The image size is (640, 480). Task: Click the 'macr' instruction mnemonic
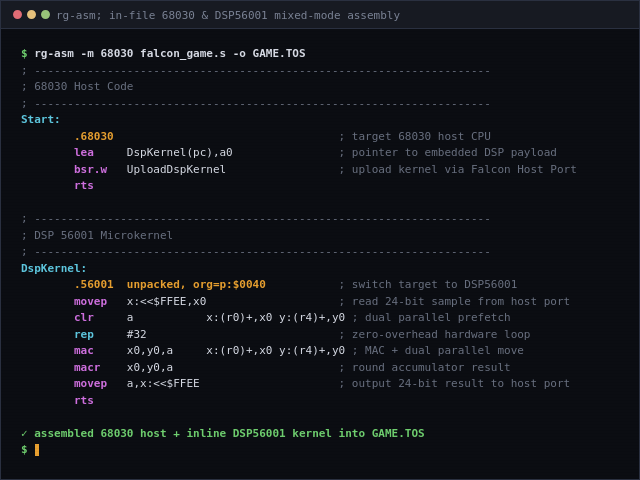coord(87,368)
